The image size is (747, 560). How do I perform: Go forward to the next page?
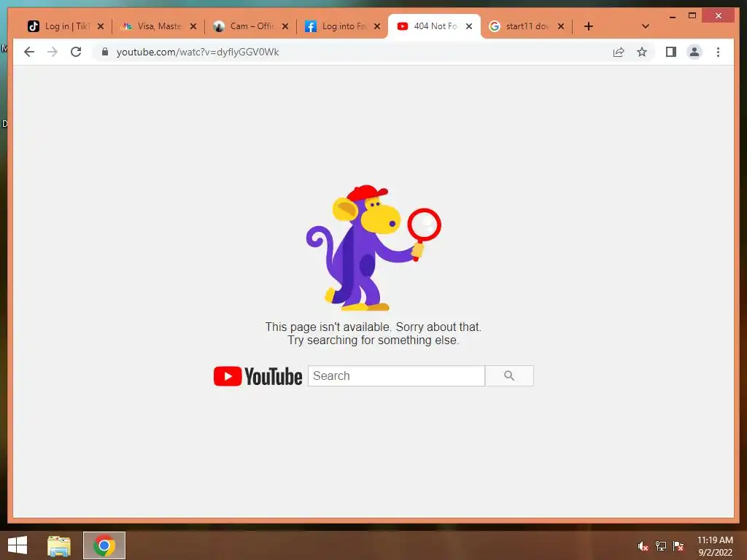click(53, 52)
